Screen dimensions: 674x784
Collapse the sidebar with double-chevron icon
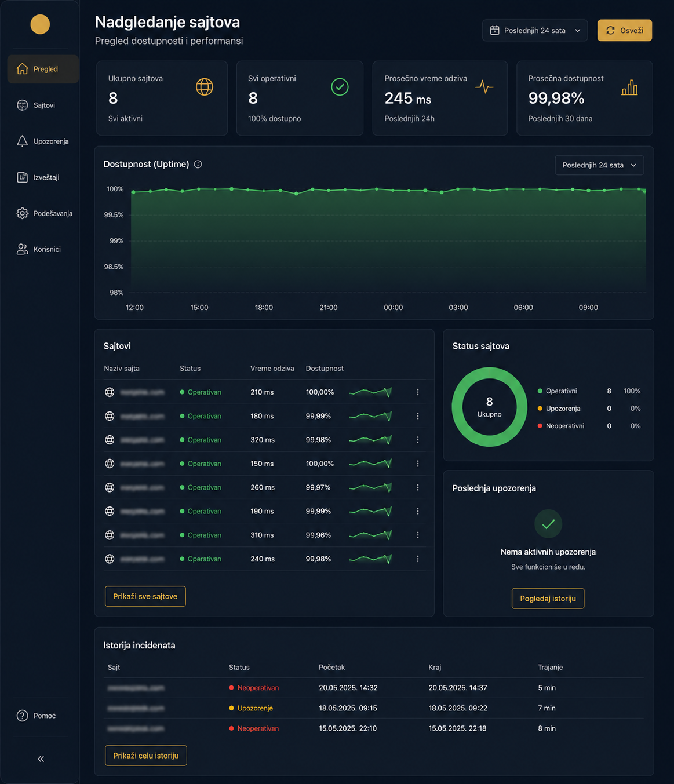(41, 759)
